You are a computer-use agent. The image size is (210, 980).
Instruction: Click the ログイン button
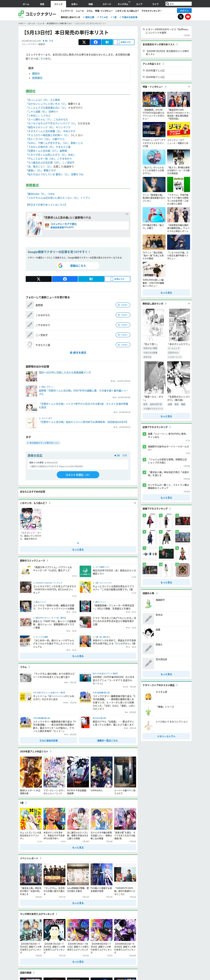coord(184,11)
